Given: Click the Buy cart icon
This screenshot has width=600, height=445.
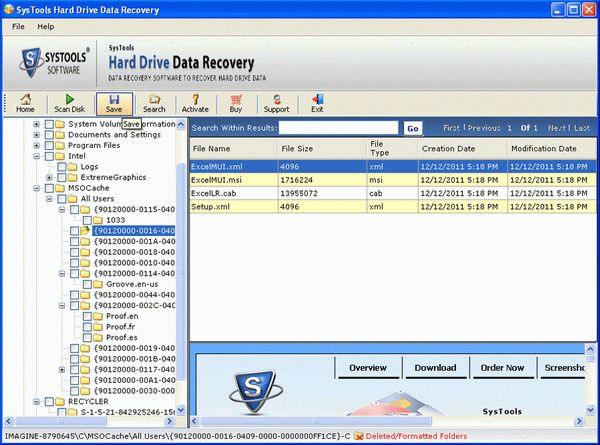Looking at the screenshot, I should 236,102.
